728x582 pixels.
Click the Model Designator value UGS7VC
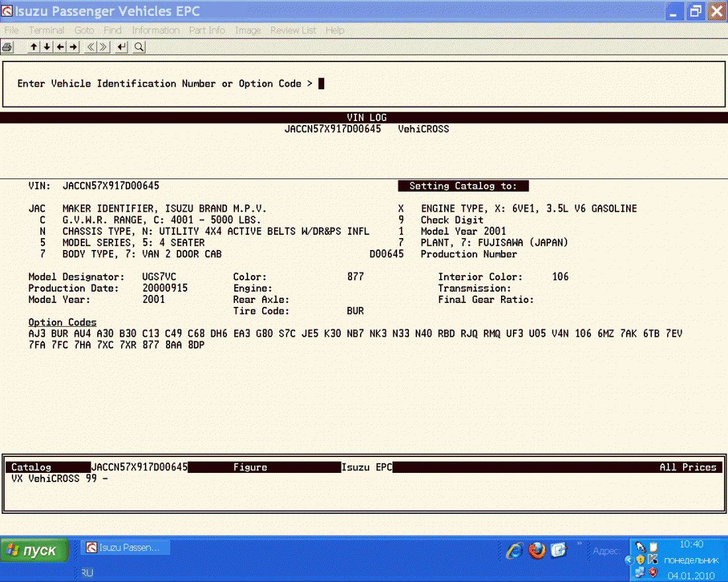[159, 276]
